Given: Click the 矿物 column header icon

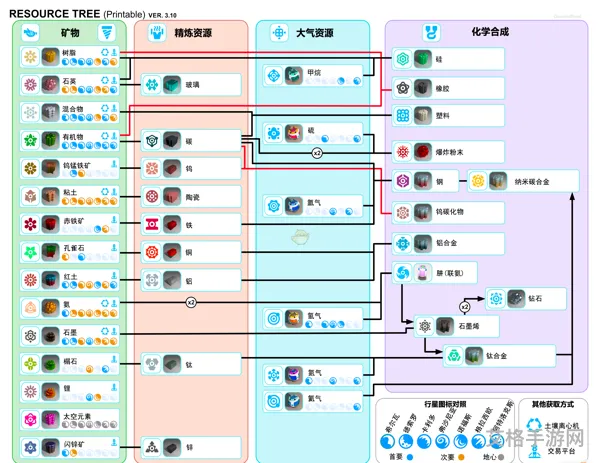Looking at the screenshot, I should (30, 33).
